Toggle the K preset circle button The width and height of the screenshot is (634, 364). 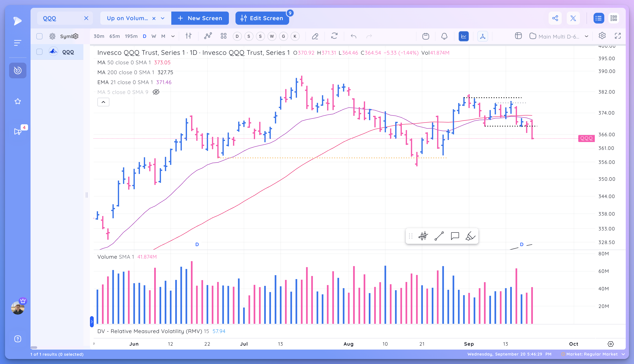(x=295, y=36)
